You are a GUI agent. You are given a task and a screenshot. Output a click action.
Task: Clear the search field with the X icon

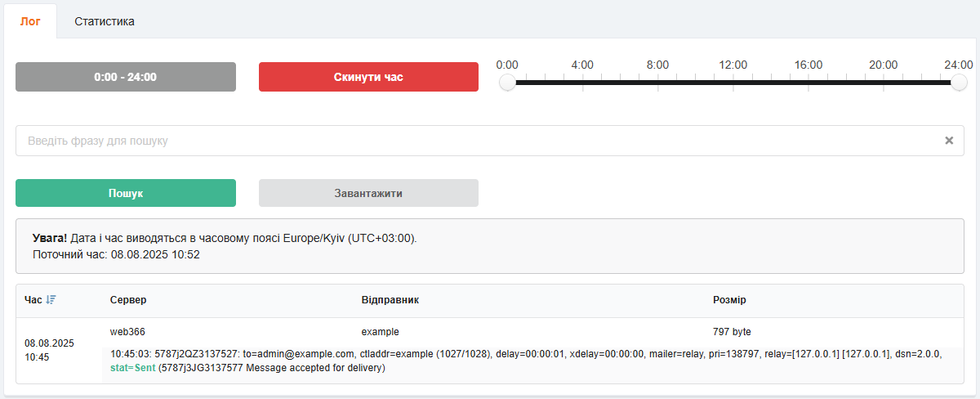[x=949, y=141]
